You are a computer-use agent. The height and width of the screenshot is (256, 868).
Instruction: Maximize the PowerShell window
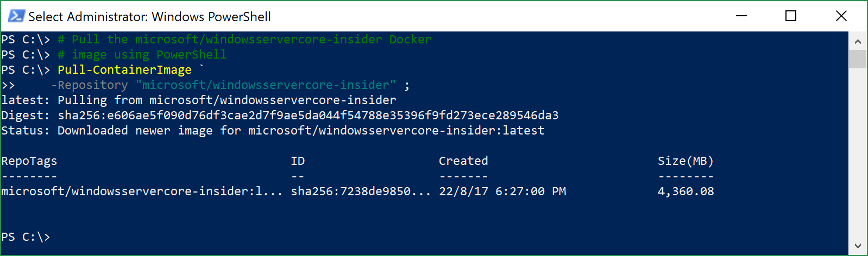(x=791, y=16)
